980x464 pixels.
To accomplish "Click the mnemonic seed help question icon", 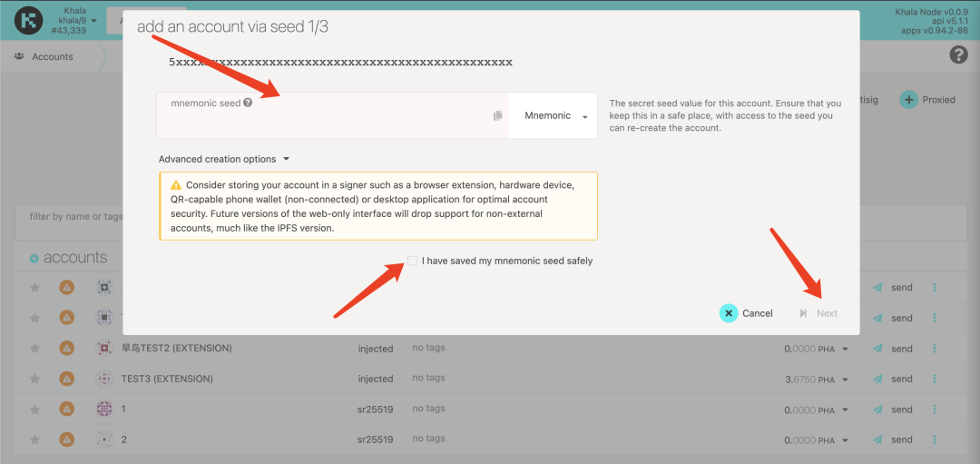I will point(248,104).
